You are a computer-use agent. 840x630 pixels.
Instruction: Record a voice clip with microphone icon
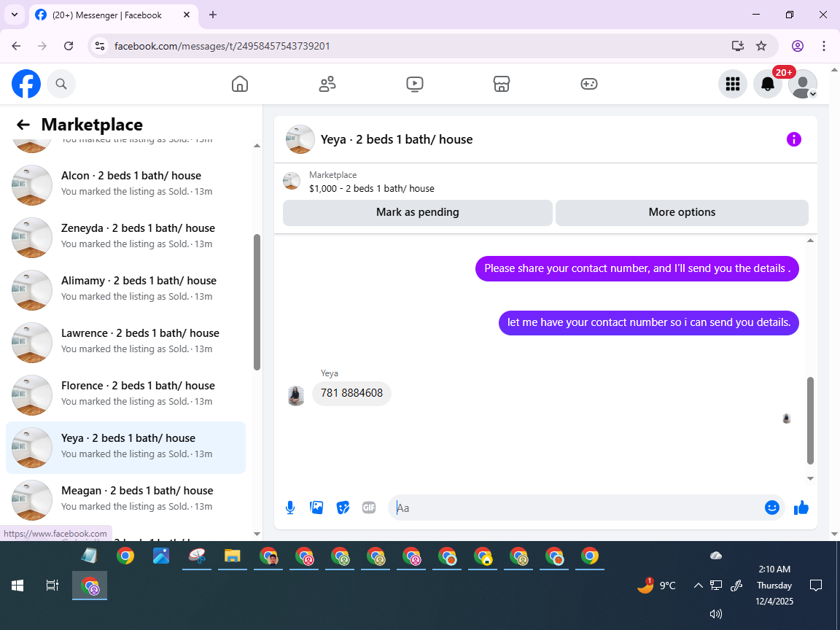click(289, 507)
